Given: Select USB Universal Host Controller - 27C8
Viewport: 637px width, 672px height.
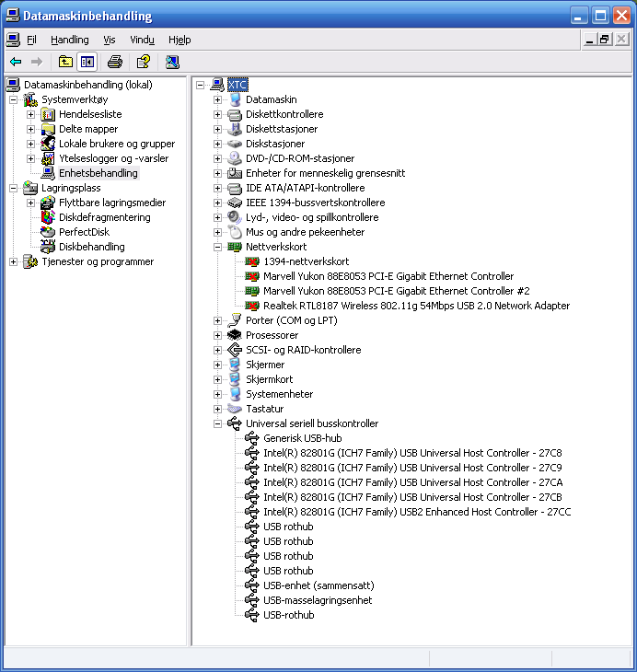Looking at the screenshot, I should [412, 453].
